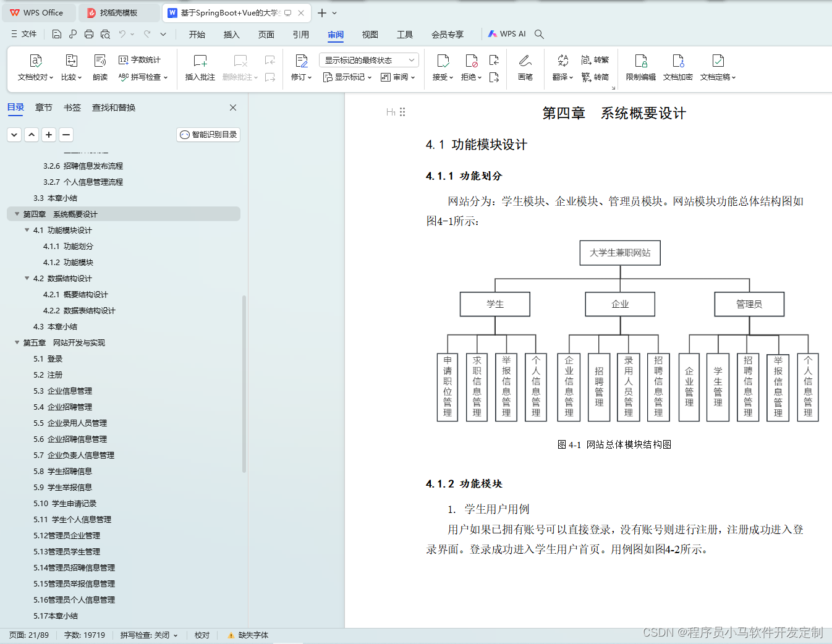Click the 插入批注 icon to insert a comment

point(199,67)
